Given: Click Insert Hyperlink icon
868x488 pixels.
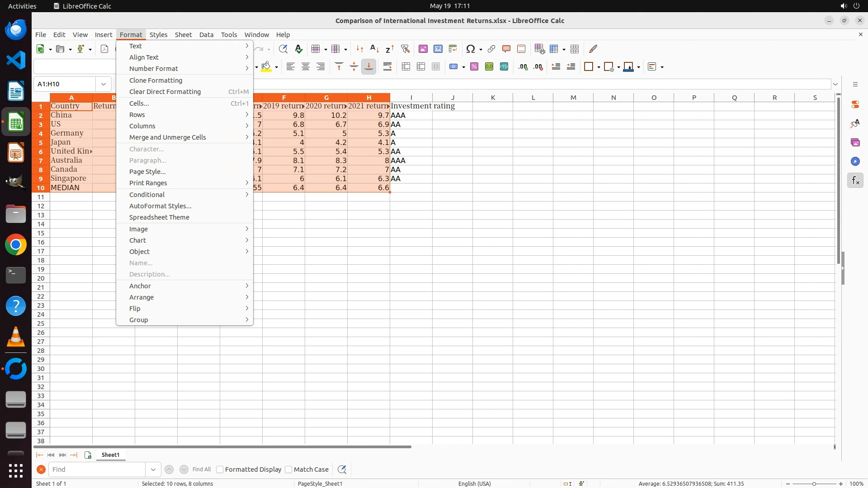Looking at the screenshot, I should pyautogui.click(x=491, y=49).
